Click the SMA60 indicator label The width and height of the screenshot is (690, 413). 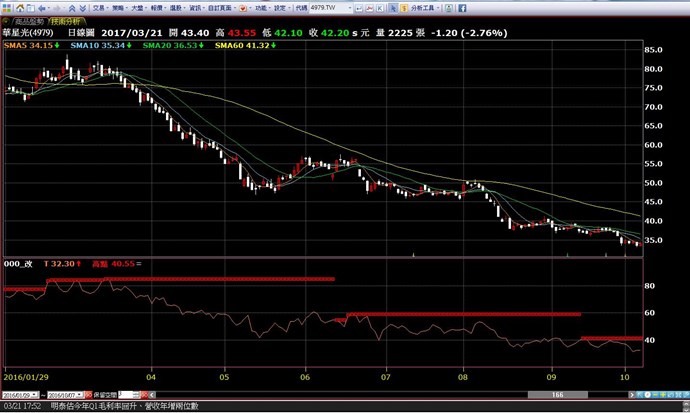pyautogui.click(x=236, y=45)
